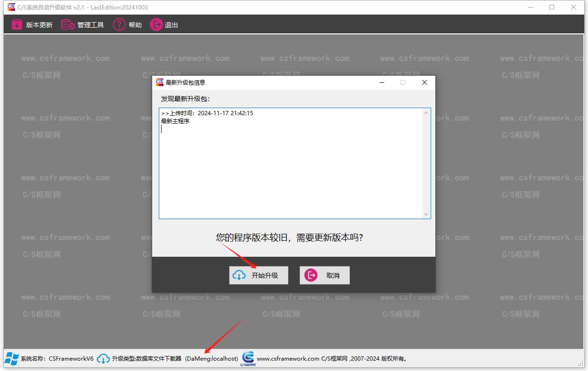Viewport: 588px width, 371px height.
Task: Click the cloud download icon beside 升级类型
Action: click(x=103, y=359)
